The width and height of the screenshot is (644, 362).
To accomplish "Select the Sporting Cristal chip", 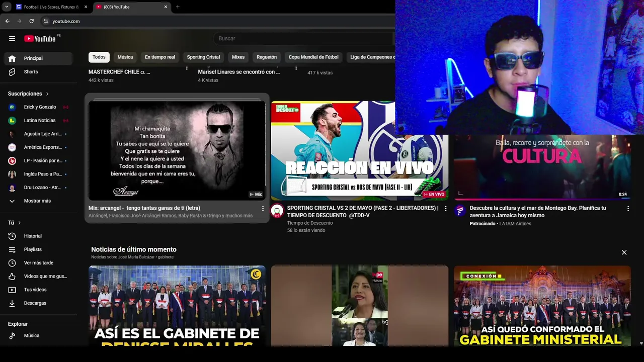I will (x=203, y=57).
